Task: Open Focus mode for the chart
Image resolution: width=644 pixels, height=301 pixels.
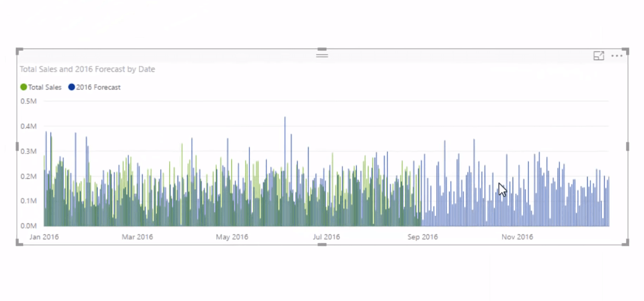Action: coord(598,56)
